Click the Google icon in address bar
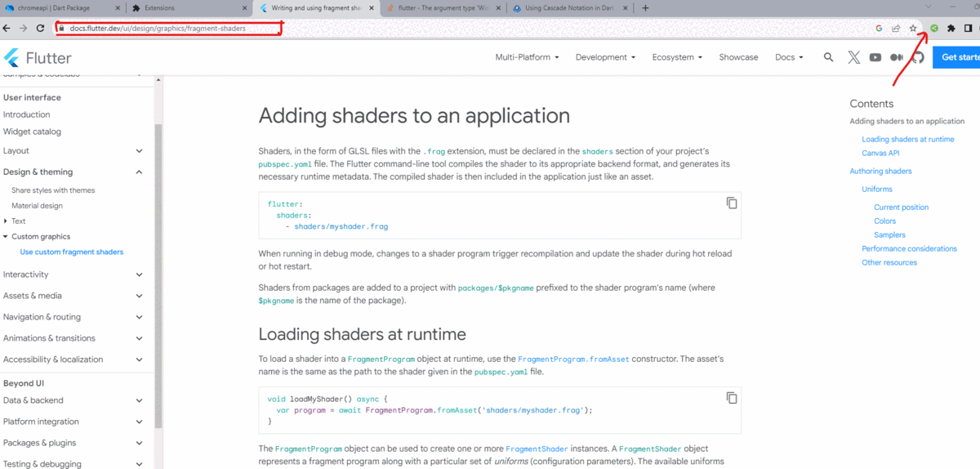 pos(879,28)
